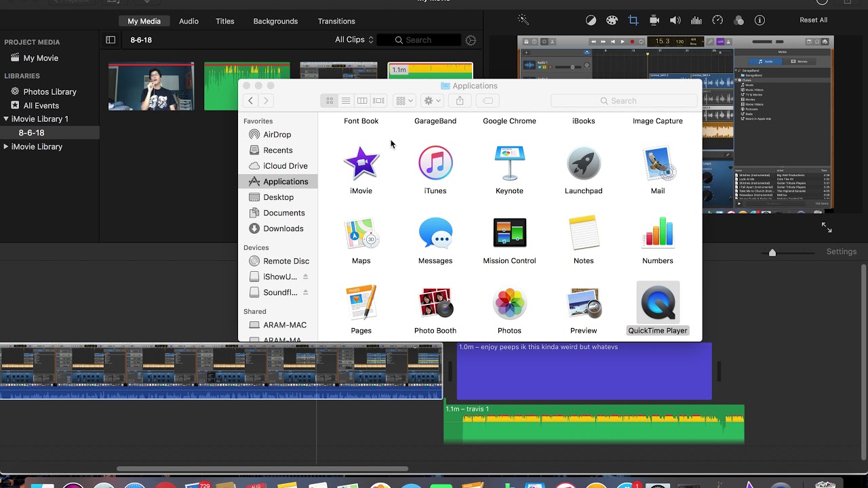
Task: Select the QuickTime Player icon
Action: 658,303
